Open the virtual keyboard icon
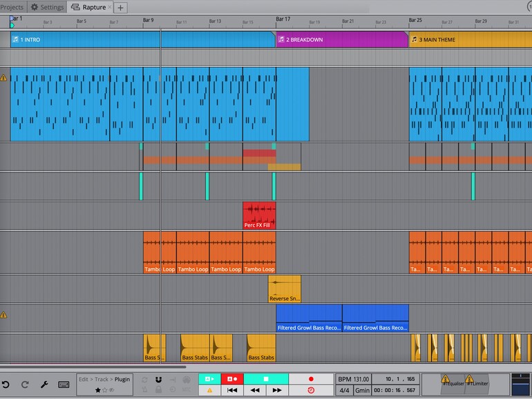Image resolution: width=532 pixels, height=399 pixels. pos(64,385)
